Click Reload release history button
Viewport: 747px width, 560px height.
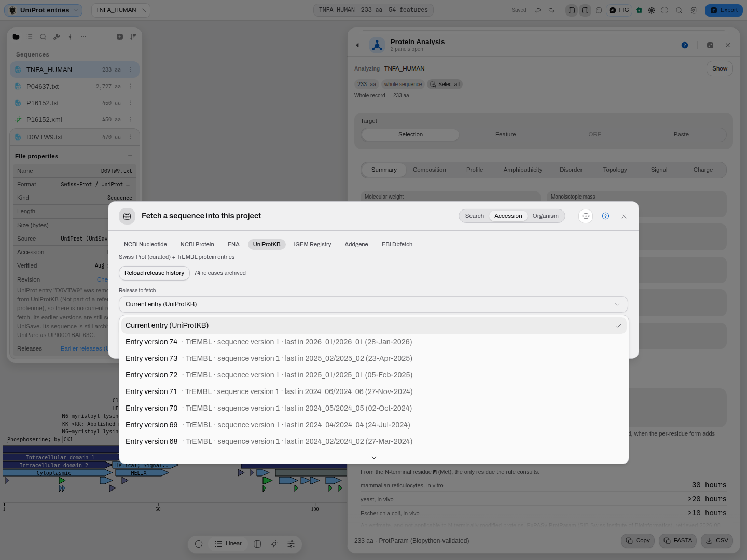[x=154, y=273]
